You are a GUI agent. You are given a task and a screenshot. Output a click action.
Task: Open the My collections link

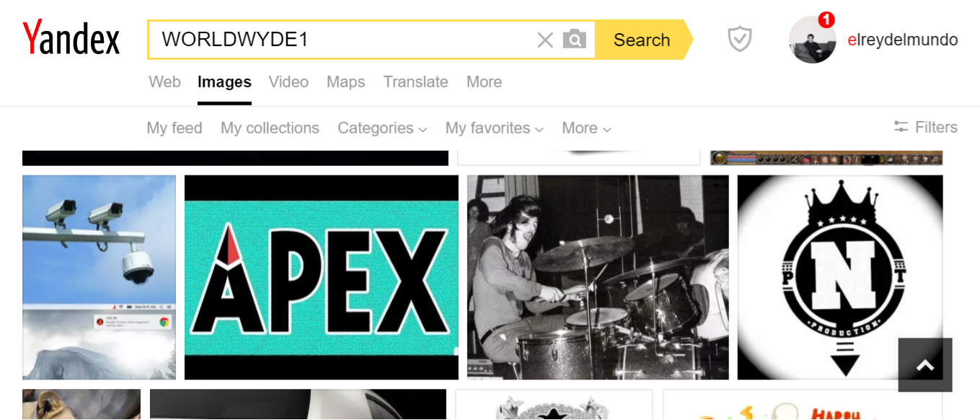[270, 128]
